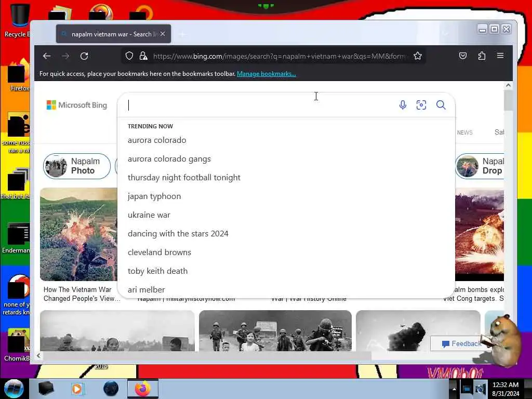Open the Firefox hamburger menu
532x399 pixels.
click(500, 56)
